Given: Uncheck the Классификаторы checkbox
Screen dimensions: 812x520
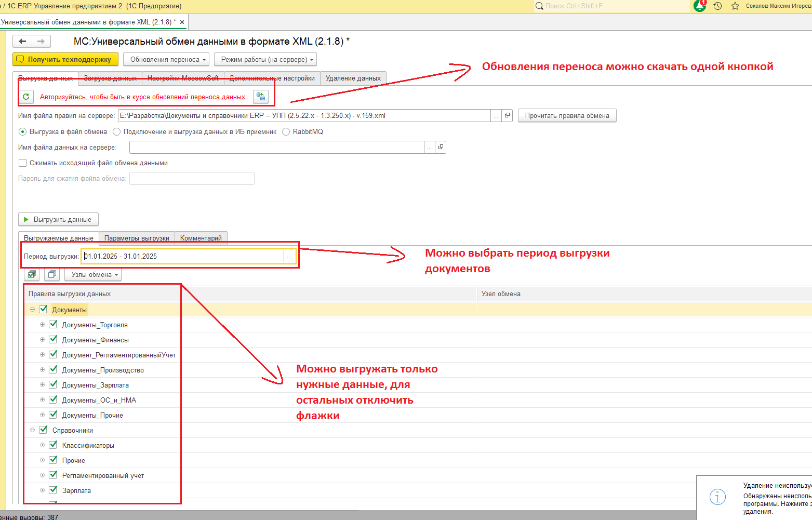Looking at the screenshot, I should pyautogui.click(x=53, y=445).
